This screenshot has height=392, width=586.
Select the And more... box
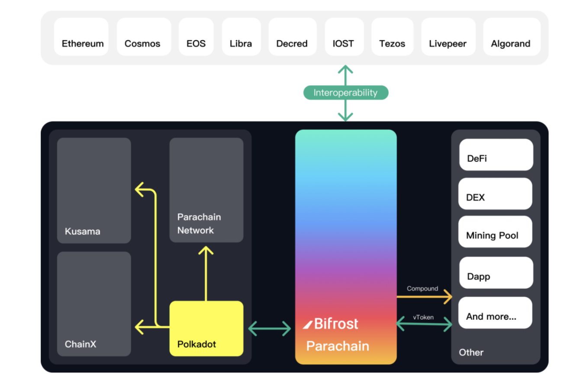[495, 312]
